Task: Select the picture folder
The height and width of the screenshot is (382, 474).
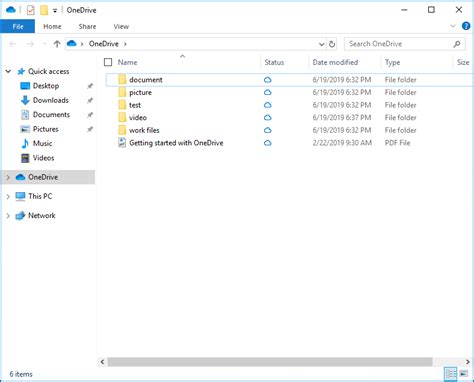Action: coord(289,92)
